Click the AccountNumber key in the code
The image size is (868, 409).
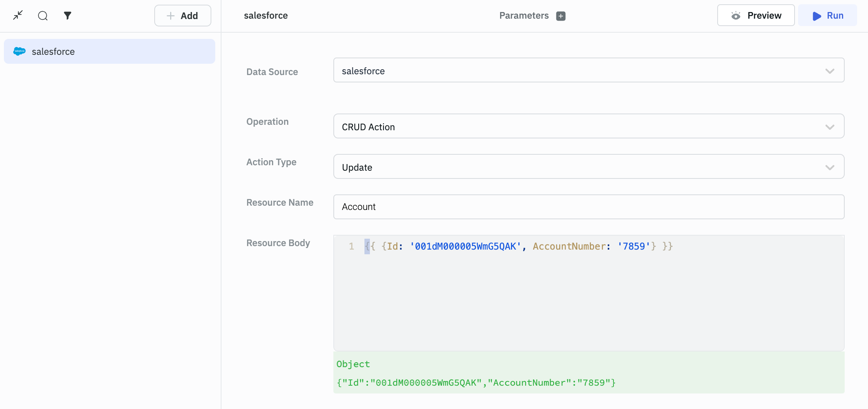coord(569,246)
